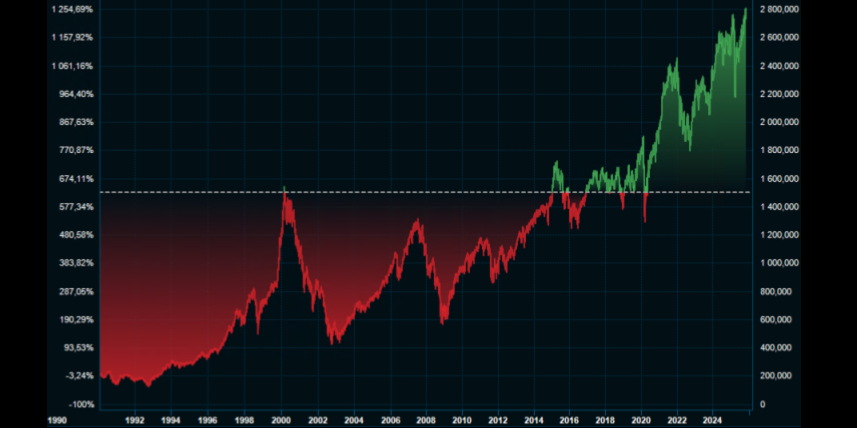Click the 0 value on right price axis
The image size is (857, 428).
(763, 404)
